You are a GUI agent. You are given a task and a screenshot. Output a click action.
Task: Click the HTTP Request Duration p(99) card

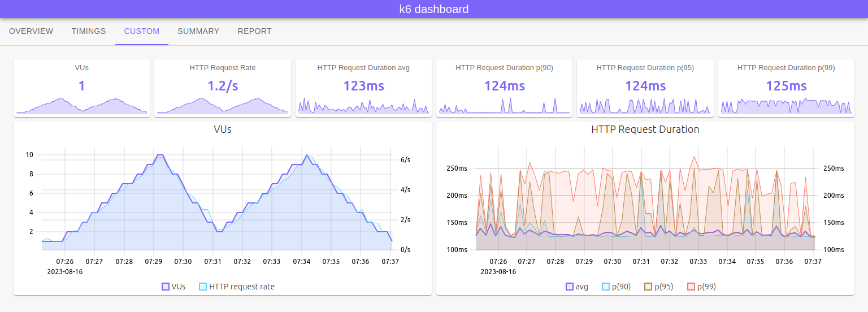[x=786, y=88]
